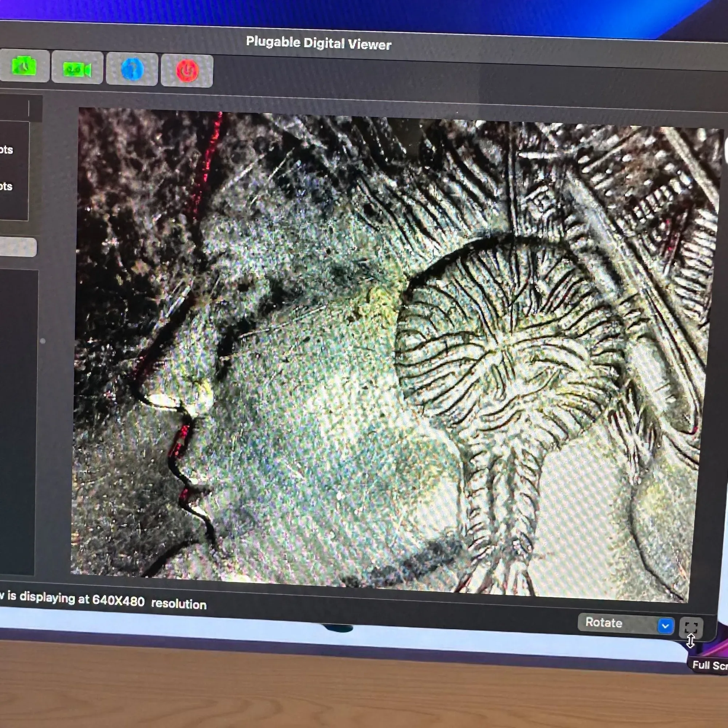This screenshot has height=728, width=728.
Task: Click the desktop wallpaper above the app window
Action: [x=339, y=11]
